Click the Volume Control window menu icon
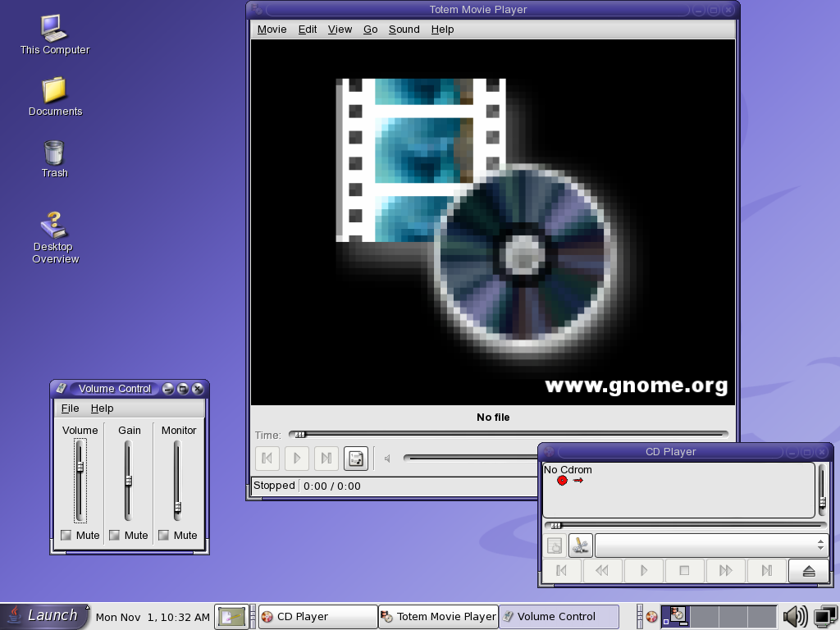The width and height of the screenshot is (840, 630). coord(61,388)
